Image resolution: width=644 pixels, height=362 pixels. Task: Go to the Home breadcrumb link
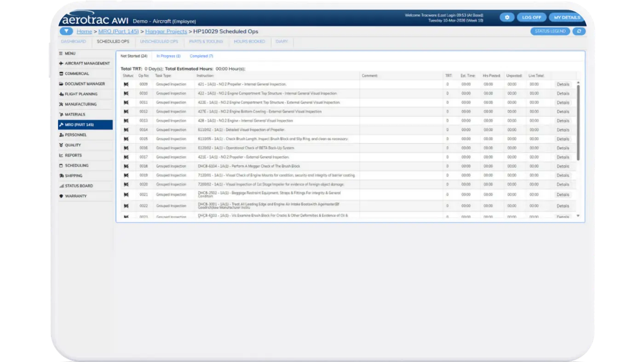(x=84, y=32)
